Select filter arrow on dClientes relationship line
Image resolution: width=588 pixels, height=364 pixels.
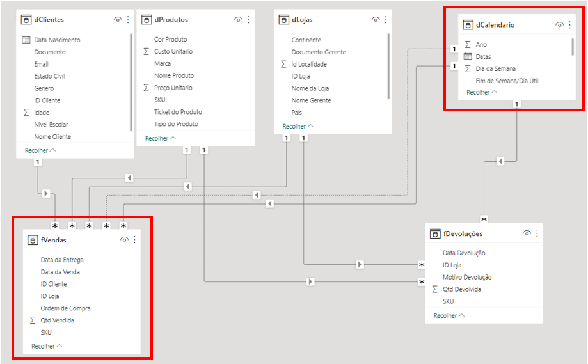pyautogui.click(x=46, y=193)
